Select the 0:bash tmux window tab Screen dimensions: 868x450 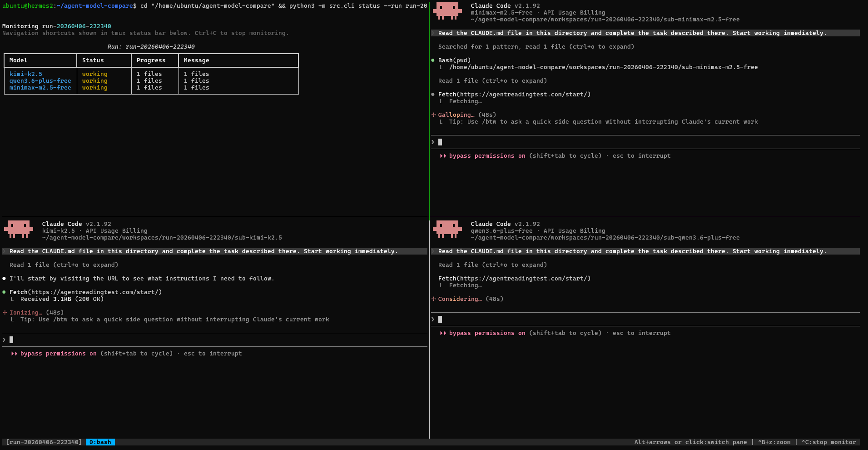[x=100, y=442]
